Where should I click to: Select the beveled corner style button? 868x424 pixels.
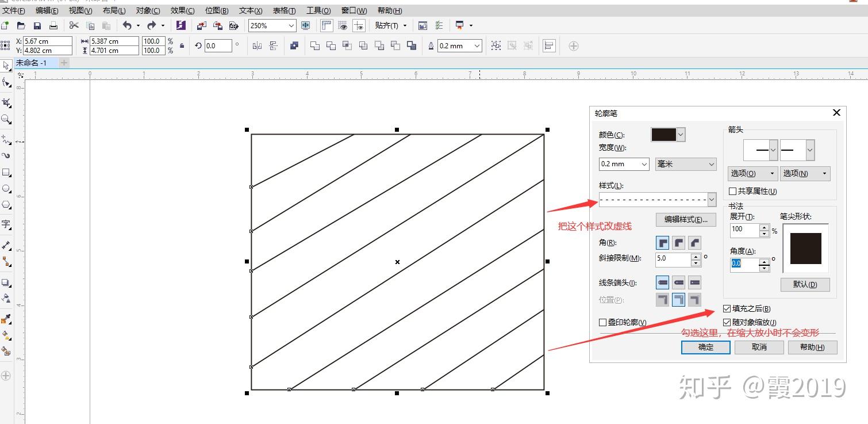point(695,243)
